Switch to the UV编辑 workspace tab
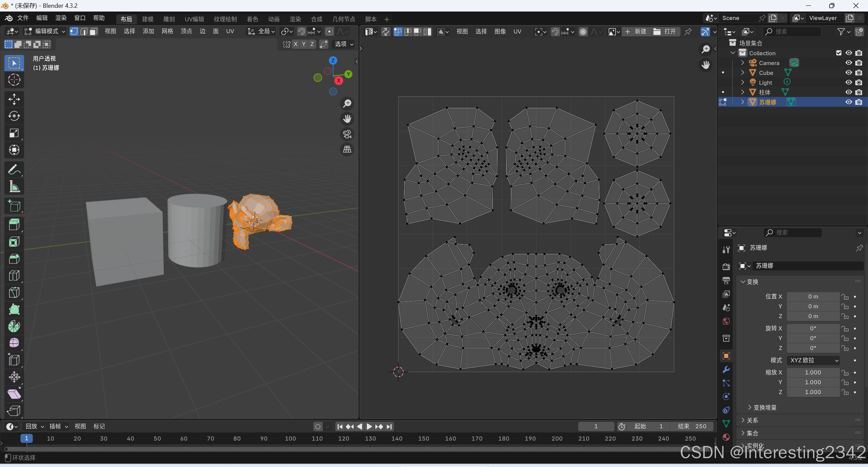Image resolution: width=868 pixels, height=467 pixels. coord(194,19)
